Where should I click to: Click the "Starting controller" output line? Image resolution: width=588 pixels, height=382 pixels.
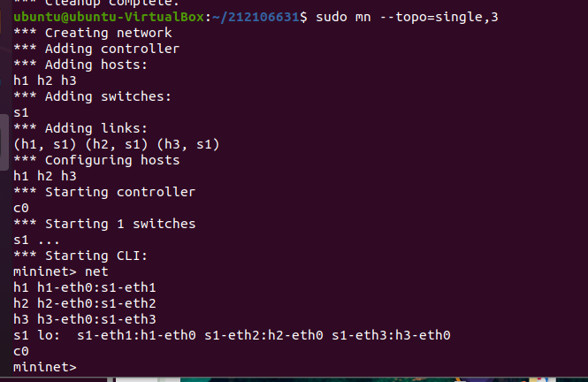point(104,192)
